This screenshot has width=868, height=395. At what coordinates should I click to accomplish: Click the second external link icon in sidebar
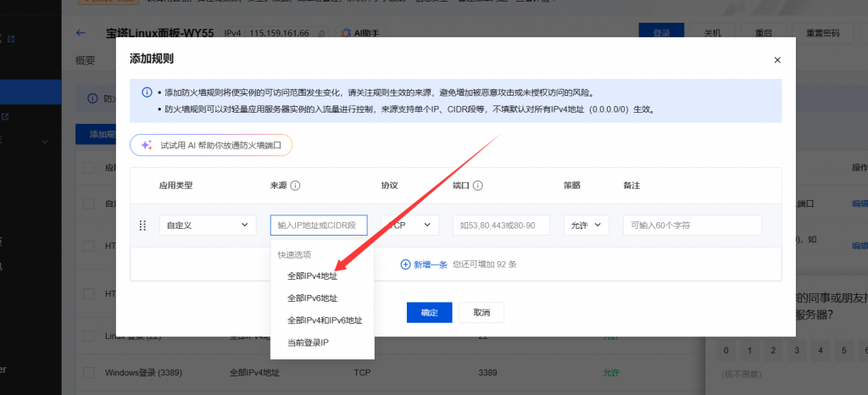[5, 117]
